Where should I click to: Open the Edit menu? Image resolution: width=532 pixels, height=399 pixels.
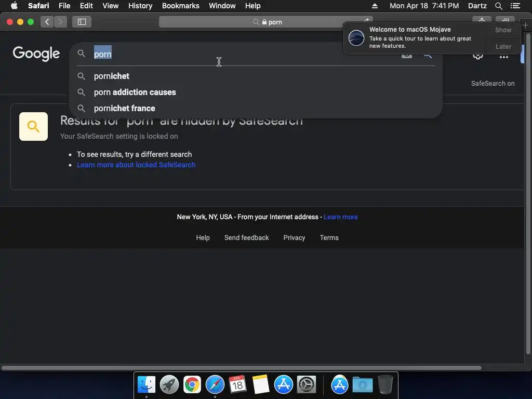pos(86,6)
